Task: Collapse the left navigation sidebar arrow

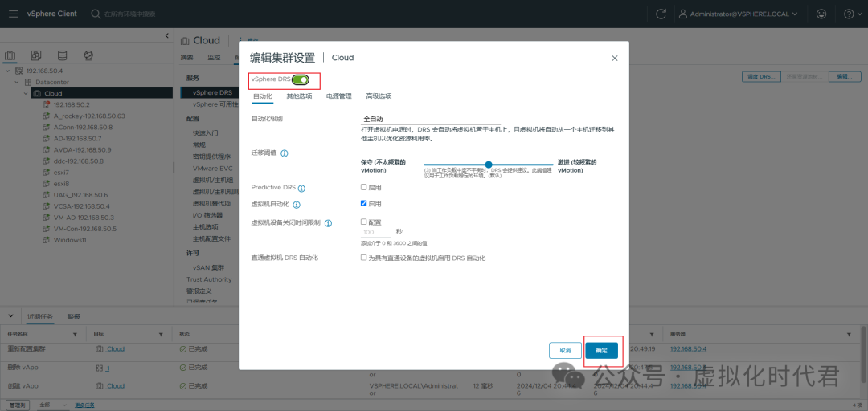Action: pos(167,36)
